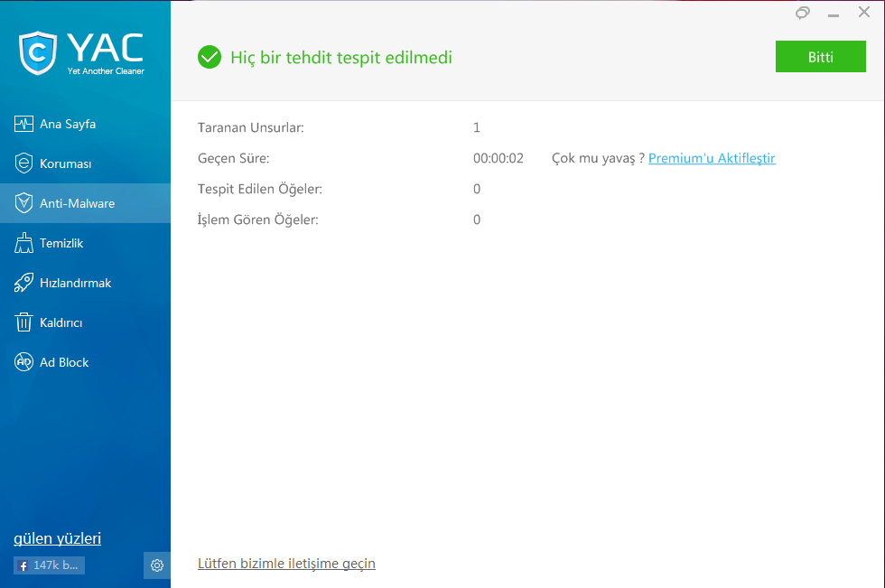Click the Koruması browser shield icon

click(x=23, y=163)
